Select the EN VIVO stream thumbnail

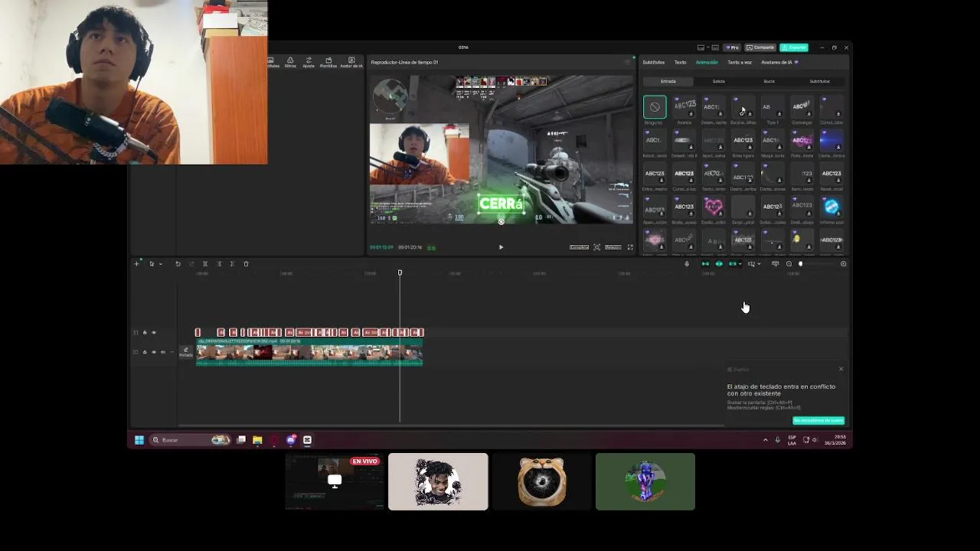[335, 481]
